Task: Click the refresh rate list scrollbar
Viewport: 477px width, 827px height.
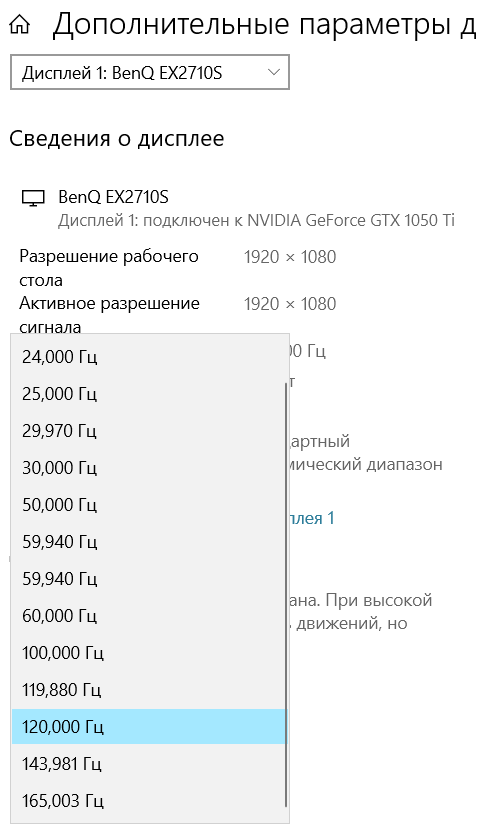Action: coord(287,594)
